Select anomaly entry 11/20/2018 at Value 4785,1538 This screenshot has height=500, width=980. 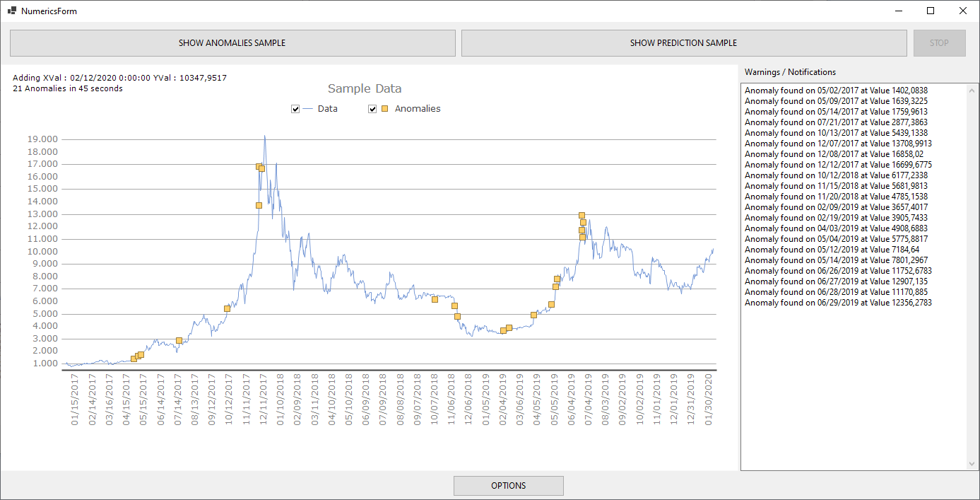tap(836, 197)
